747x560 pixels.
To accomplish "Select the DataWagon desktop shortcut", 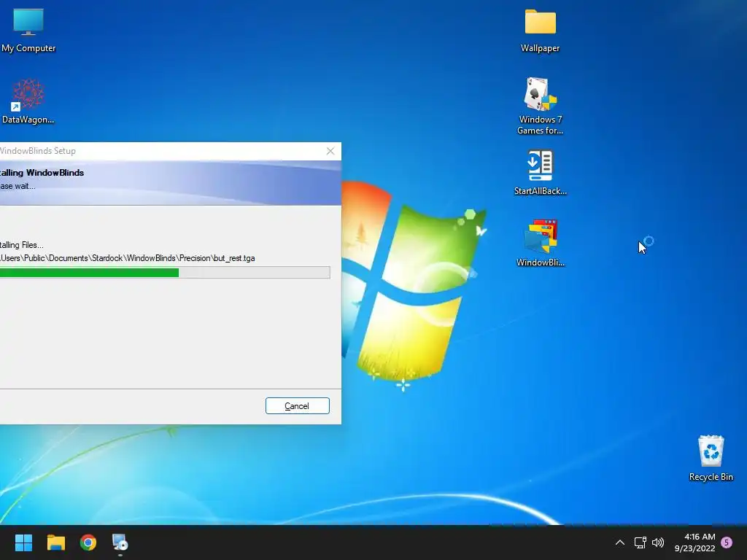I will click(x=28, y=101).
